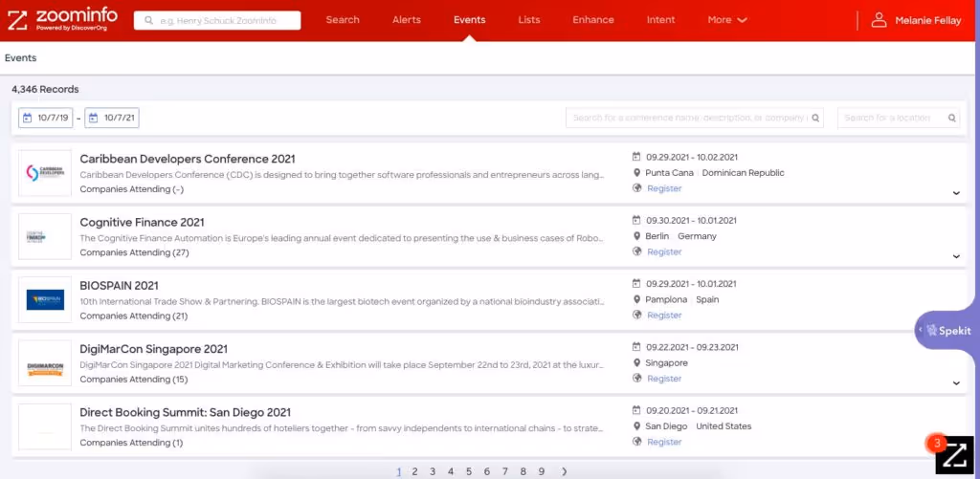Click the globe icon beside BIOSPAIN Register
The width and height of the screenshot is (980, 479).
click(636, 315)
